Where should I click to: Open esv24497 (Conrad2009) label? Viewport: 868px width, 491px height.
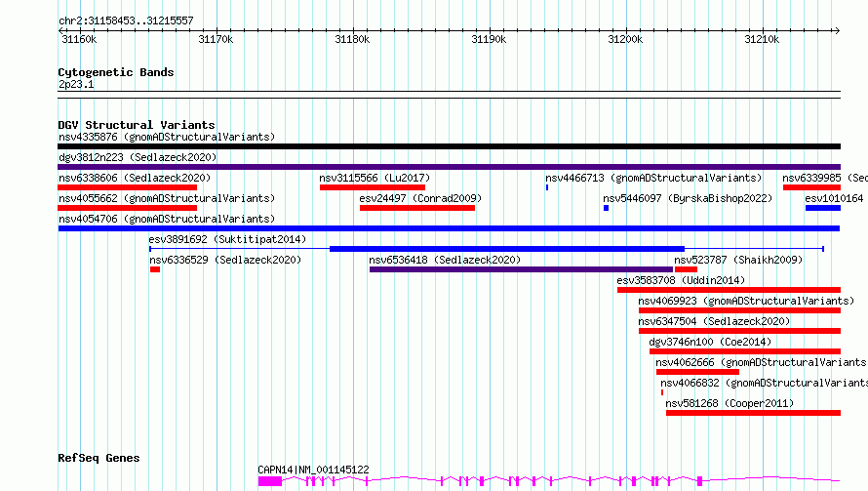pos(420,198)
